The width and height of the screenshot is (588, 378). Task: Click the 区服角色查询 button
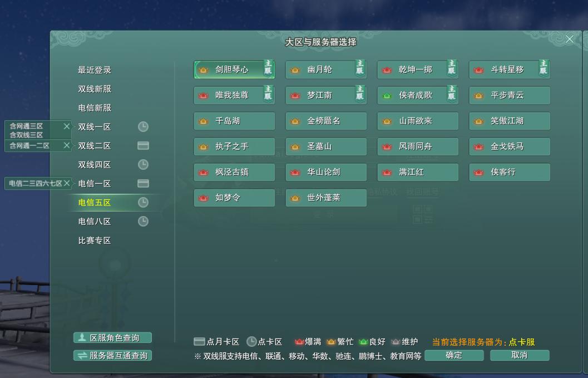[x=112, y=337]
